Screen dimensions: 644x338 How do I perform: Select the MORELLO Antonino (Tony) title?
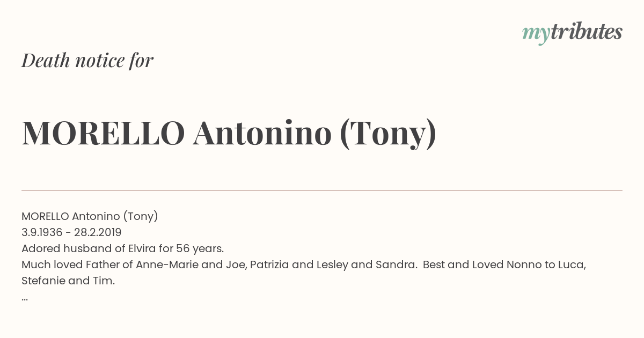pos(229,134)
